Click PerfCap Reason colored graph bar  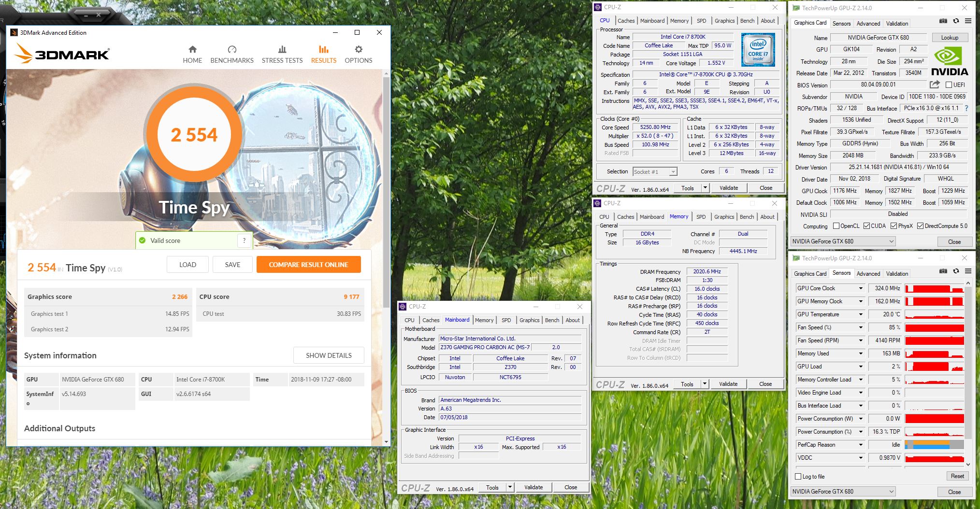click(934, 445)
